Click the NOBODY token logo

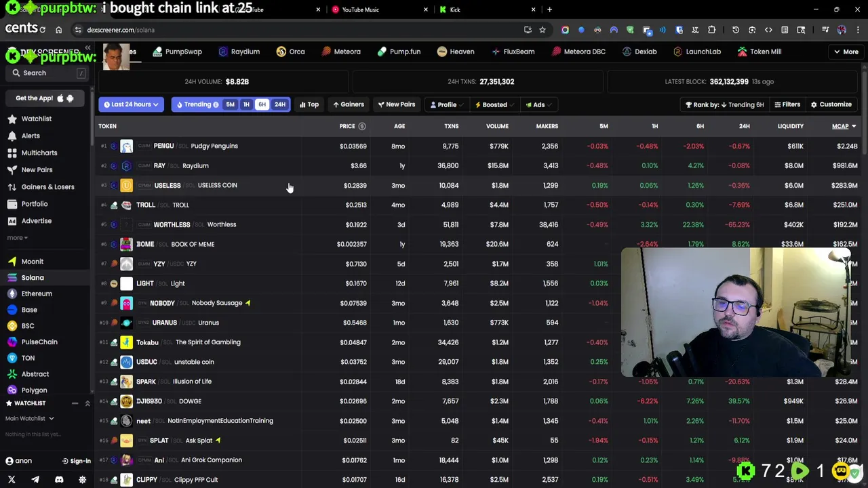[x=127, y=303]
